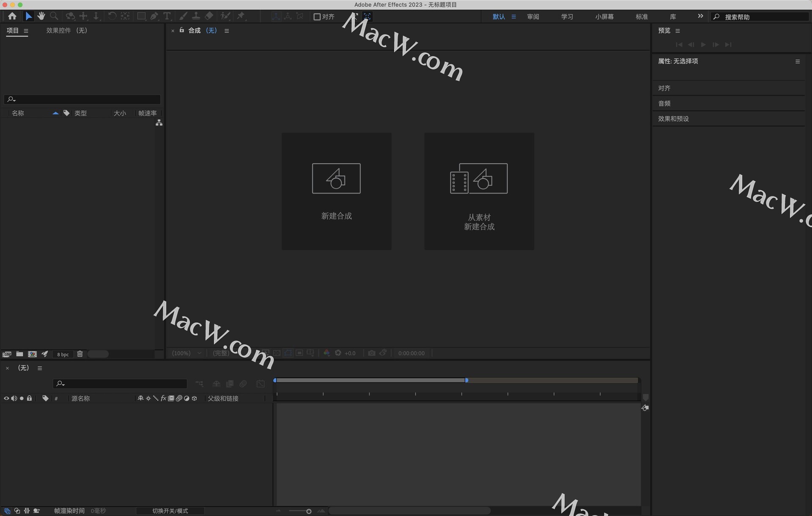Open the 合成 viewer panel menu
Viewport: 812px width, 516px height.
[227, 31]
